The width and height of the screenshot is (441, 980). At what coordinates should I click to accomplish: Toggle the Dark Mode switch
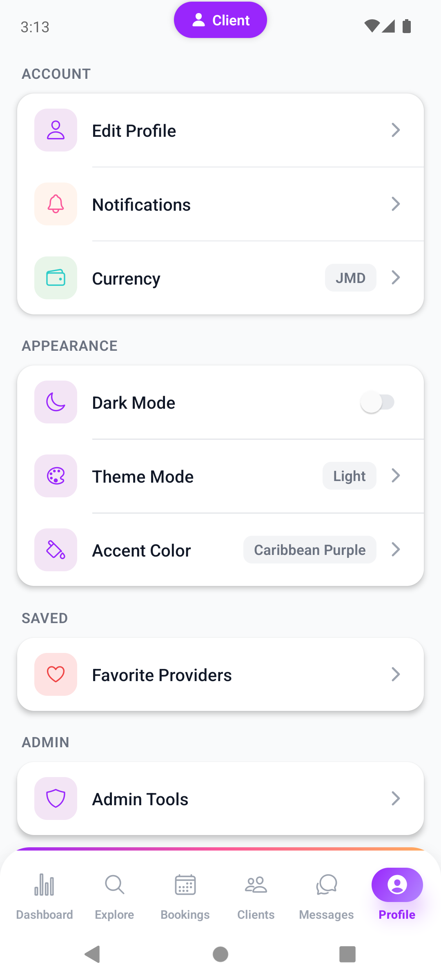[377, 402]
